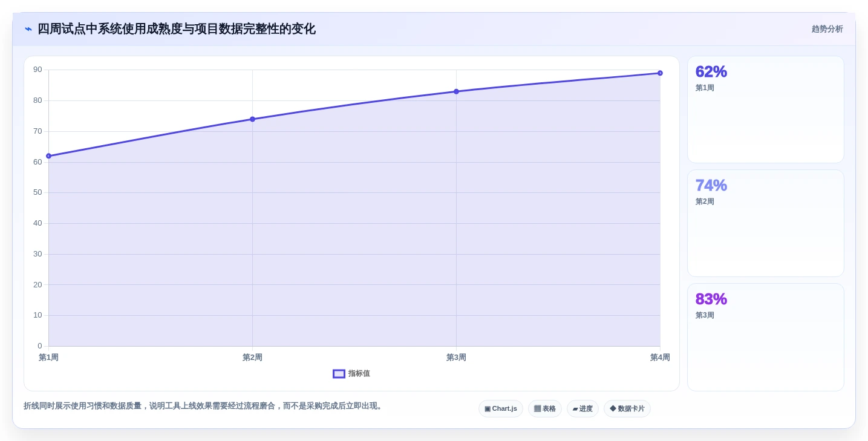The height and width of the screenshot is (441, 868).
Task: Click the 进度 tag chip
Action: point(582,409)
